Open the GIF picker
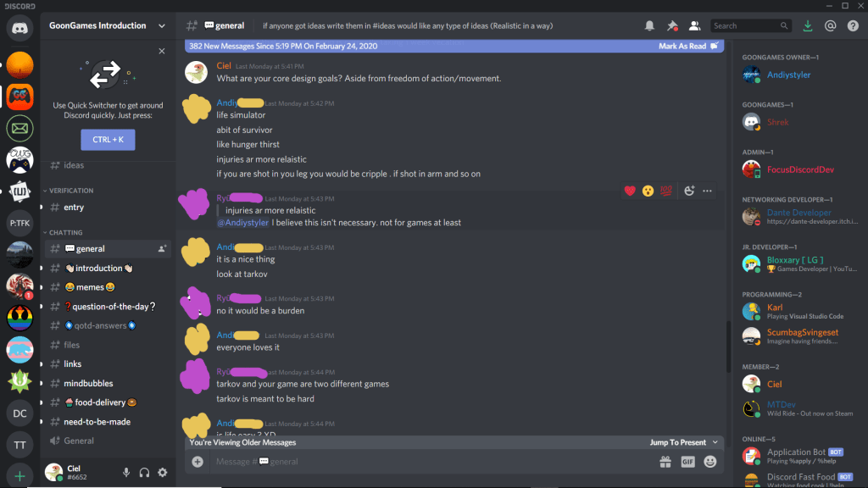 (687, 462)
